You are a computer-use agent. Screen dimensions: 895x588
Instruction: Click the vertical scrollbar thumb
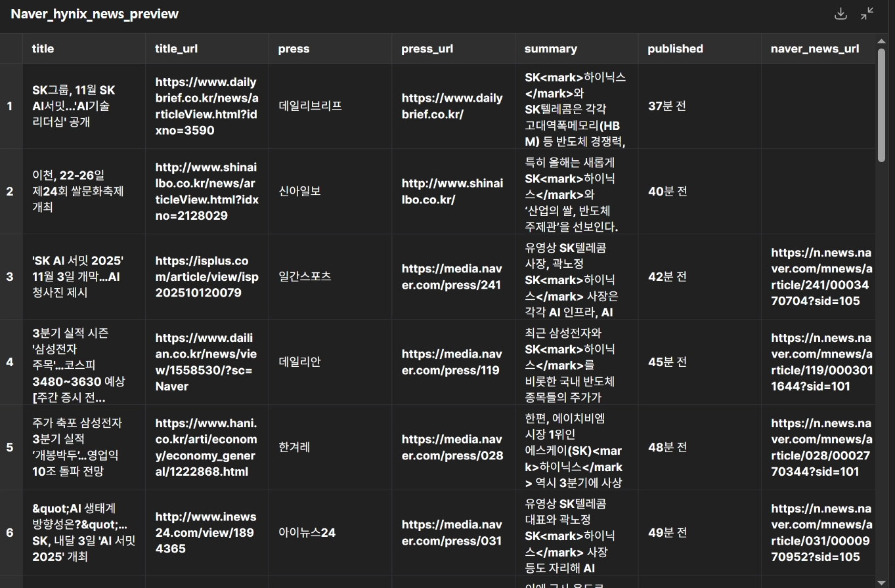(x=881, y=105)
